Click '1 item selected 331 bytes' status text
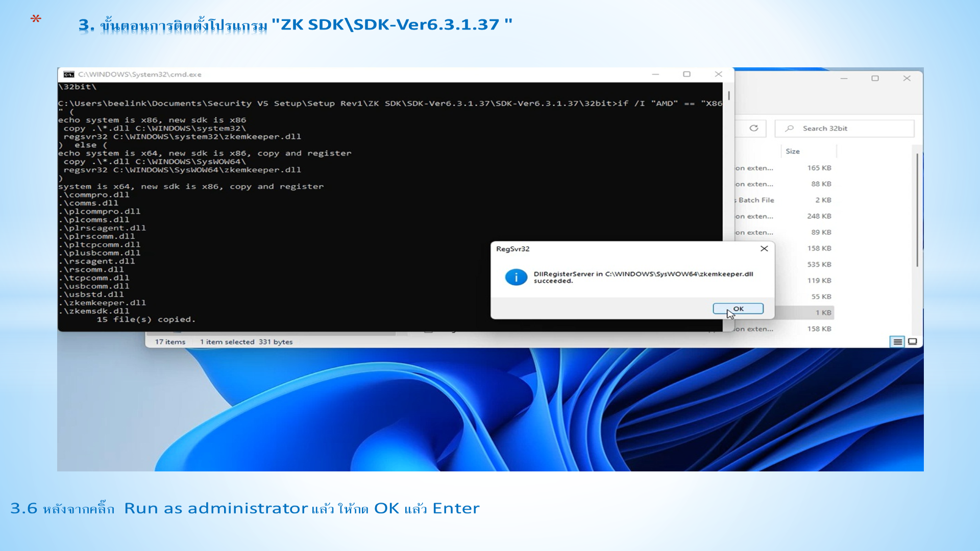 tap(246, 342)
